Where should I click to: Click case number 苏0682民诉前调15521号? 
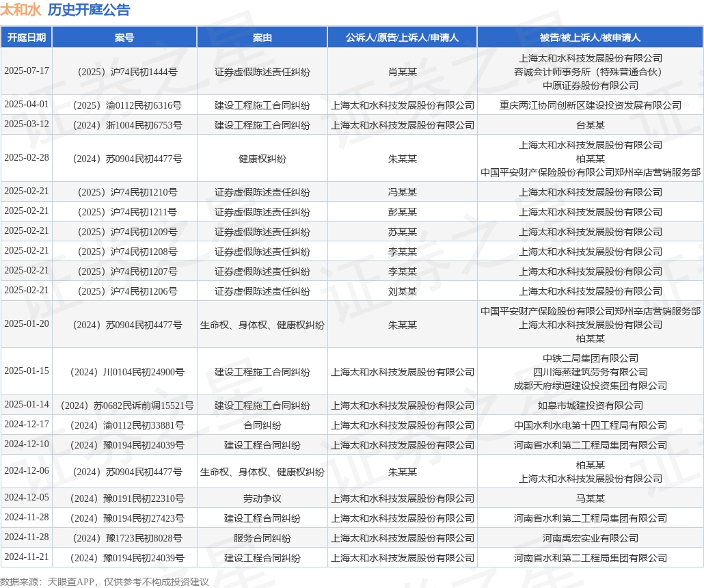[x=127, y=405]
